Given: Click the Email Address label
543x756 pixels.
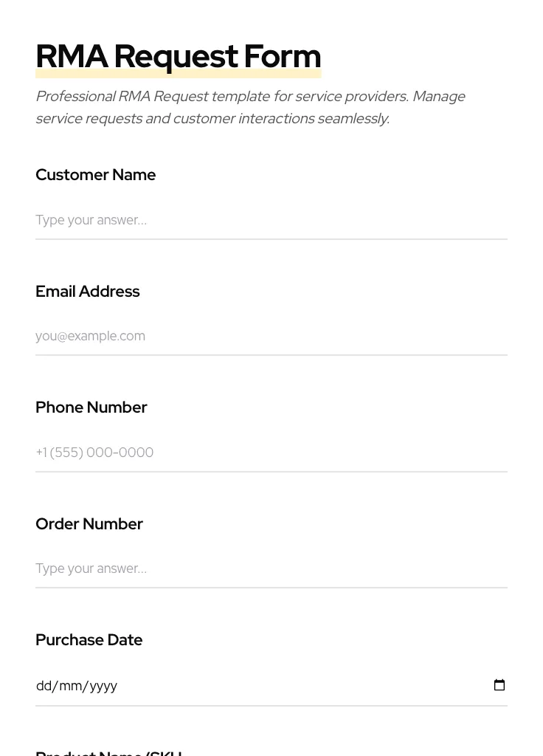Looking at the screenshot, I should pyautogui.click(x=87, y=292).
